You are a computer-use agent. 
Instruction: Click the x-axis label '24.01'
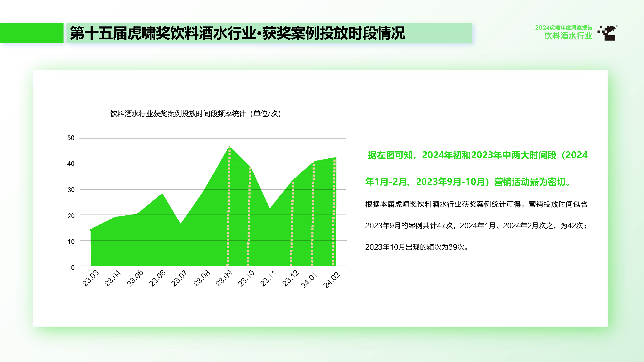pyautogui.click(x=309, y=280)
